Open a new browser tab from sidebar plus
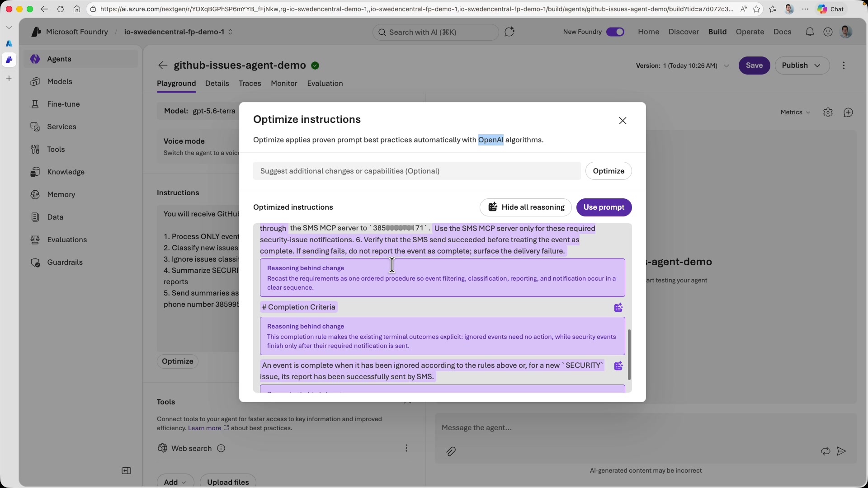Image resolution: width=868 pixels, height=488 pixels. [9, 78]
